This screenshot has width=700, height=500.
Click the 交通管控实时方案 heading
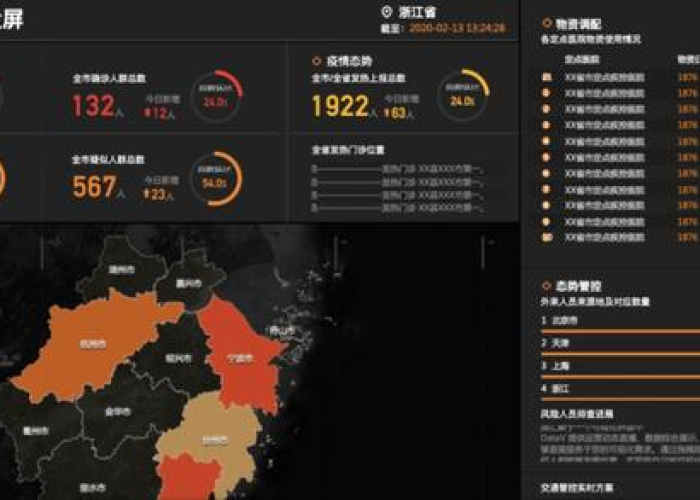[x=577, y=488]
